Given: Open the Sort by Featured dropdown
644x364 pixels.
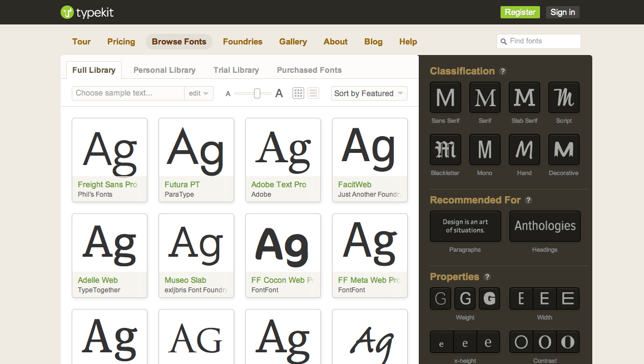Looking at the screenshot, I should 369,93.
